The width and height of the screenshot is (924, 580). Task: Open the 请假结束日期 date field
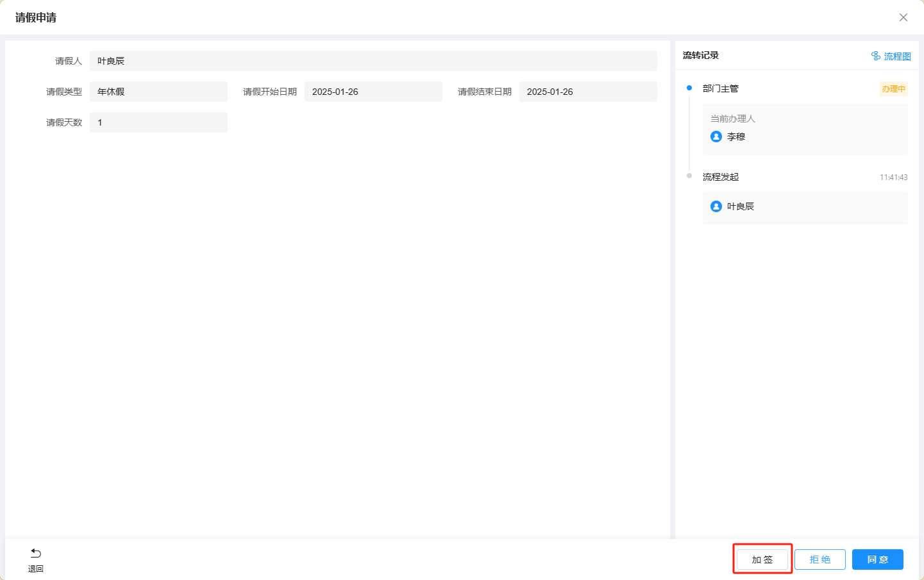[587, 92]
